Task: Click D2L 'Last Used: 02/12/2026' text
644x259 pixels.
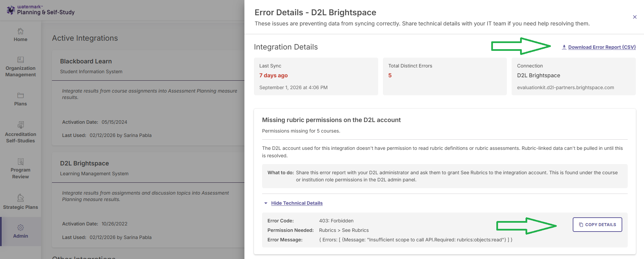Action: (107, 237)
